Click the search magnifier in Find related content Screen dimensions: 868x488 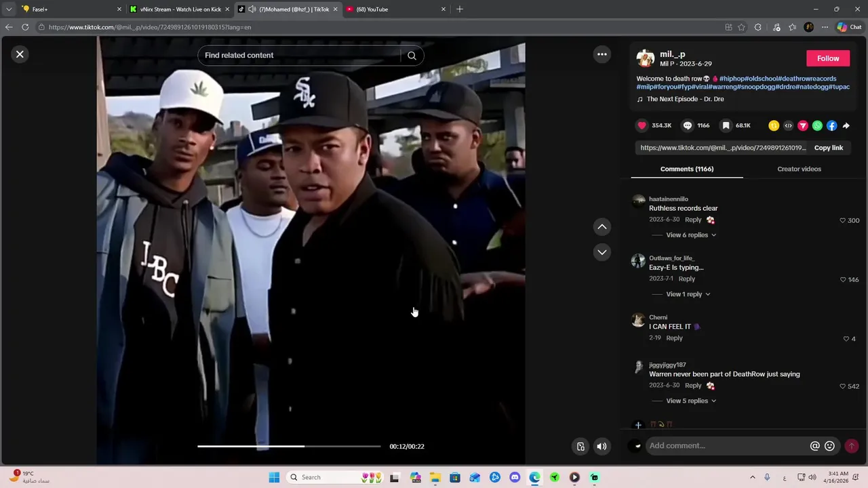(412, 56)
